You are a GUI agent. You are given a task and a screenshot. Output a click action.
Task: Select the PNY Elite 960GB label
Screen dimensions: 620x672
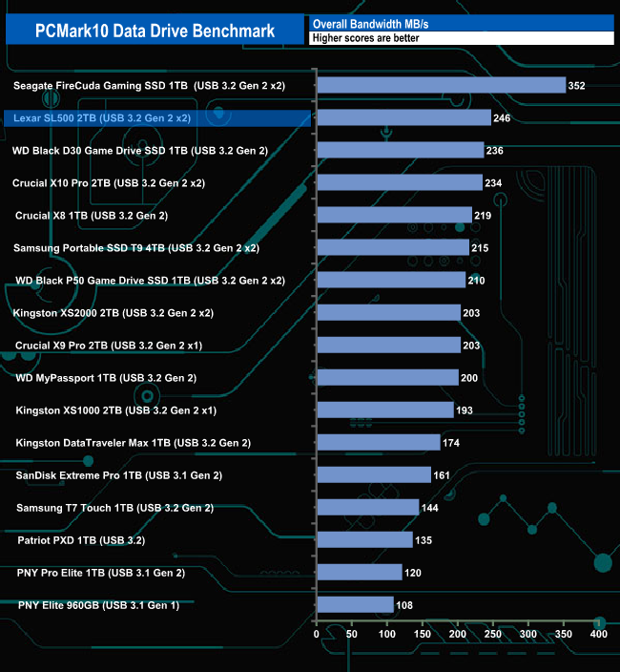click(98, 605)
